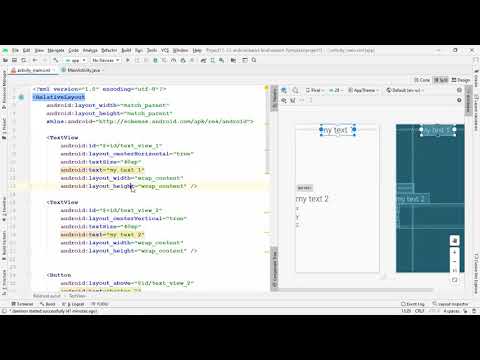Open the Tools menu
The height and width of the screenshot is (360, 480).
pos(152,50)
